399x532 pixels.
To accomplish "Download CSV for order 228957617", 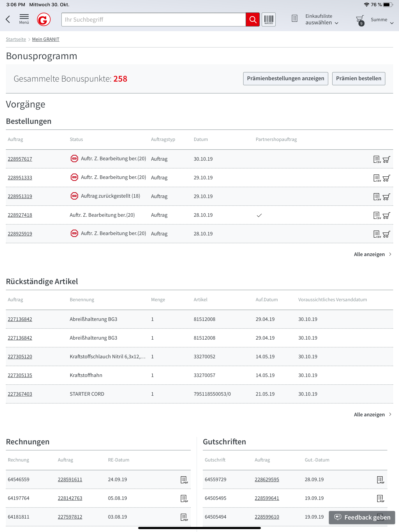I will pos(377,159).
